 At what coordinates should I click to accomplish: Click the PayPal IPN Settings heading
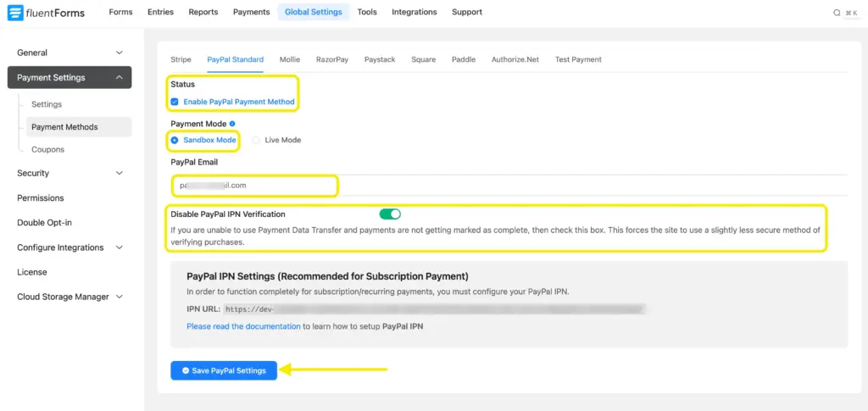click(328, 276)
